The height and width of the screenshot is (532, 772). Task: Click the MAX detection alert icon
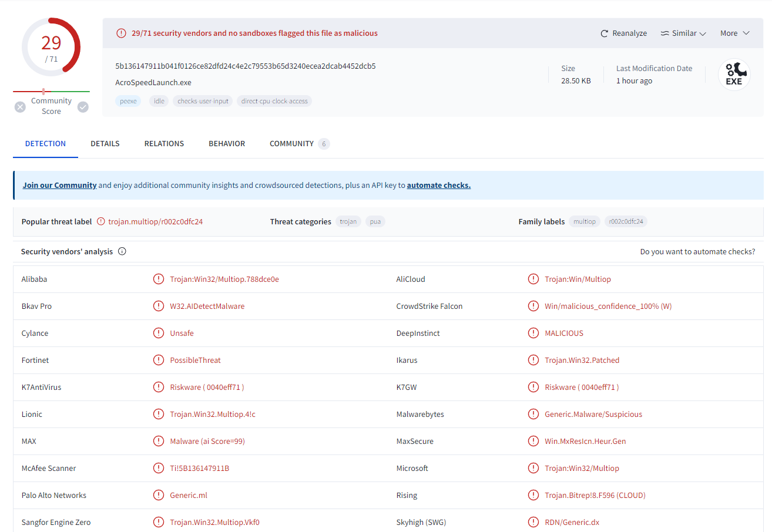pyautogui.click(x=159, y=441)
